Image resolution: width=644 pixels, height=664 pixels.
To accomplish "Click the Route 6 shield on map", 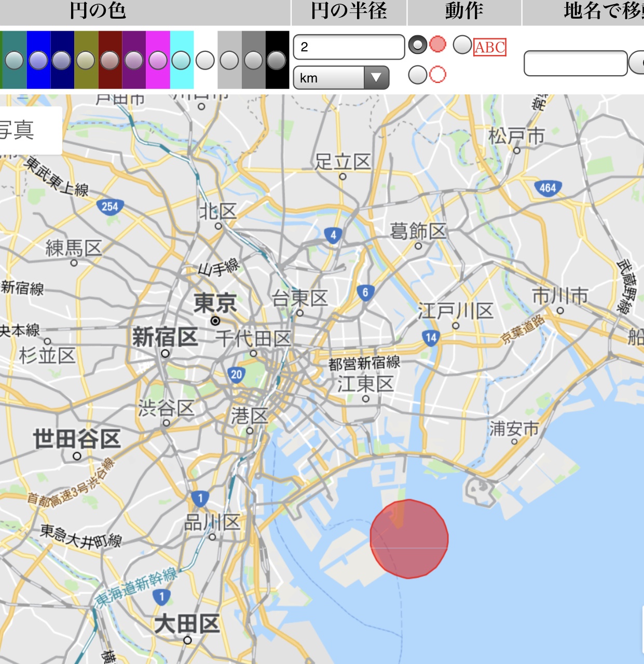I will 365,293.
